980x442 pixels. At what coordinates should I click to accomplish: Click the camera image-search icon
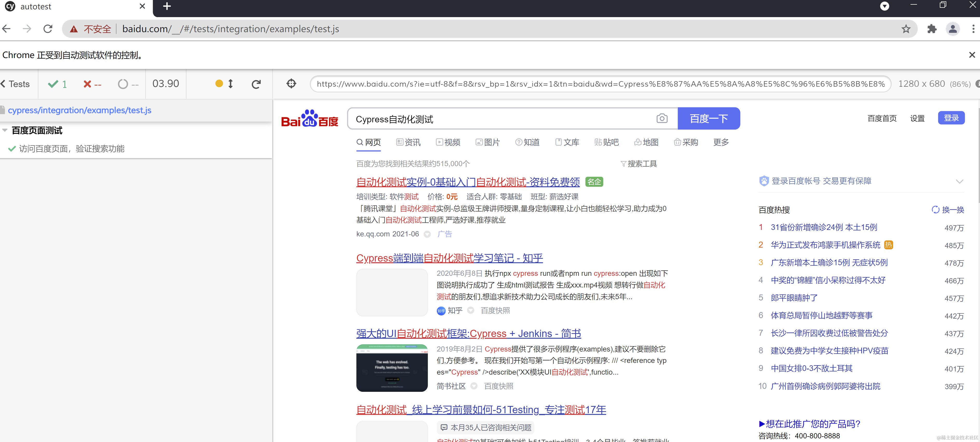[x=662, y=119]
